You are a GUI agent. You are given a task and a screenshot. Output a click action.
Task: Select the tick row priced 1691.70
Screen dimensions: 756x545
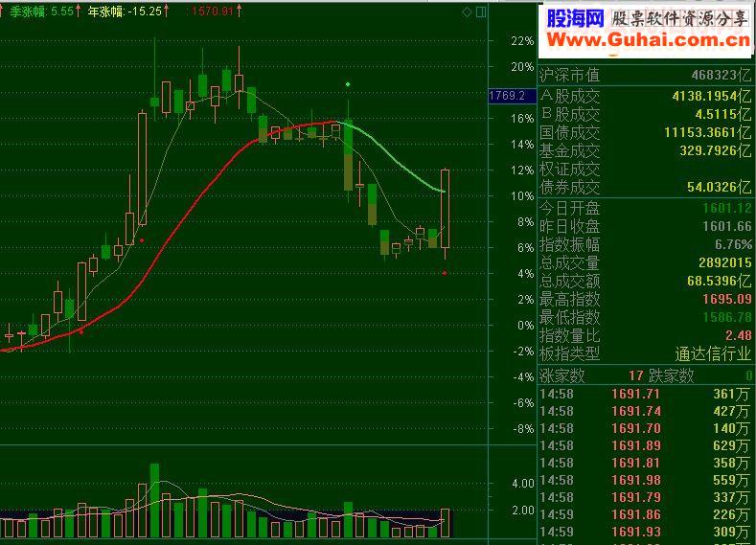(646, 428)
